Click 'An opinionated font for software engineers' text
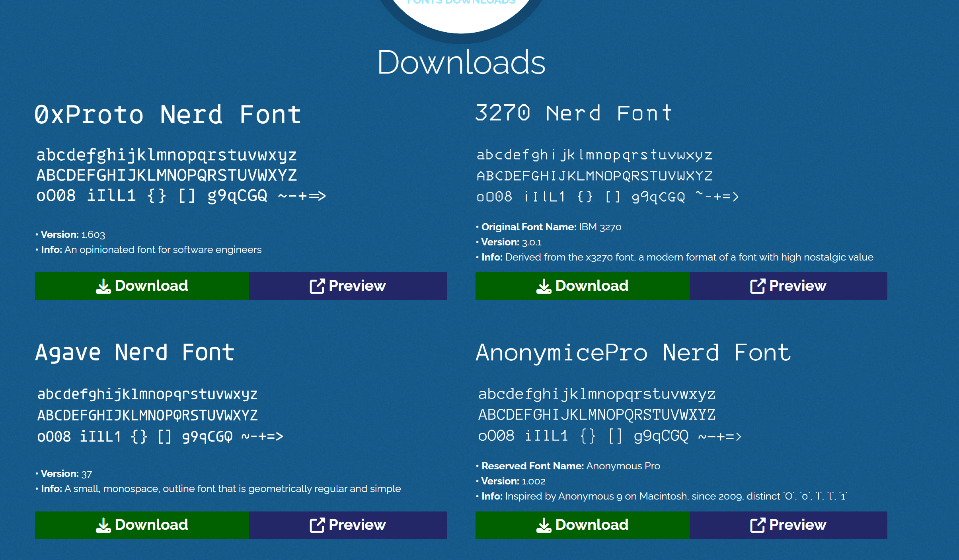 tap(163, 250)
